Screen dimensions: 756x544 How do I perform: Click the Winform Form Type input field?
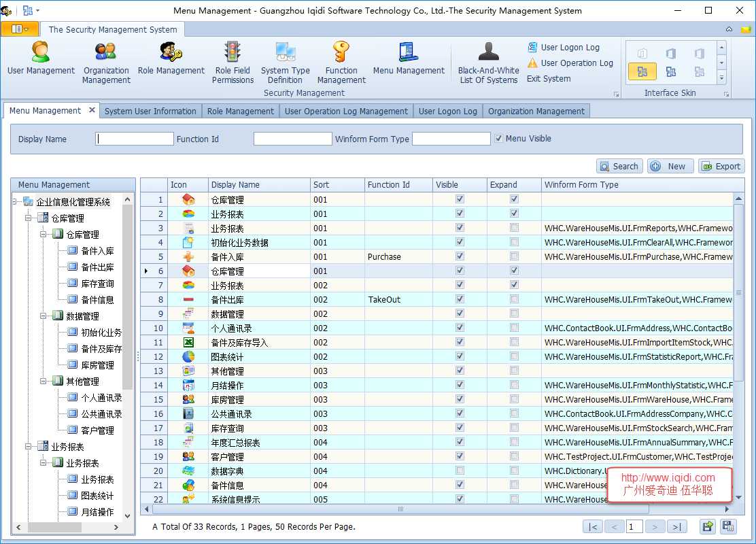tap(451, 139)
